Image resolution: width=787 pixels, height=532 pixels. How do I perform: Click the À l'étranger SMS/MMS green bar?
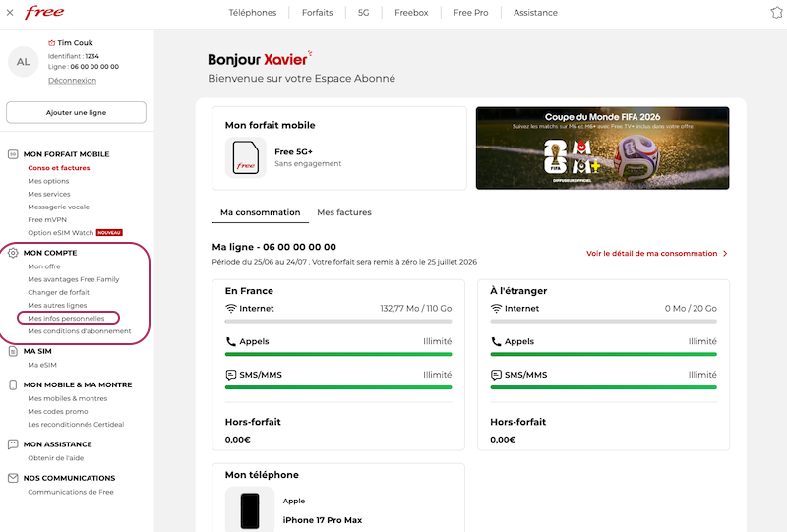(x=603, y=387)
